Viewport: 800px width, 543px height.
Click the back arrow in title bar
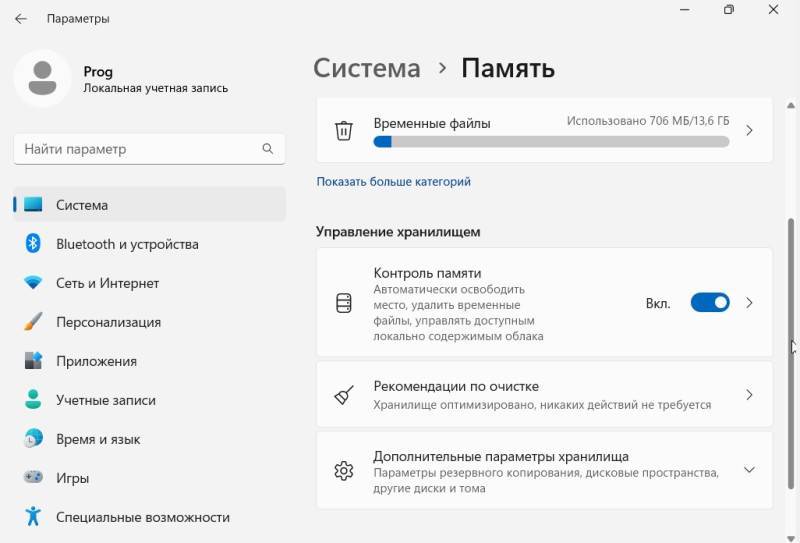pos(20,18)
